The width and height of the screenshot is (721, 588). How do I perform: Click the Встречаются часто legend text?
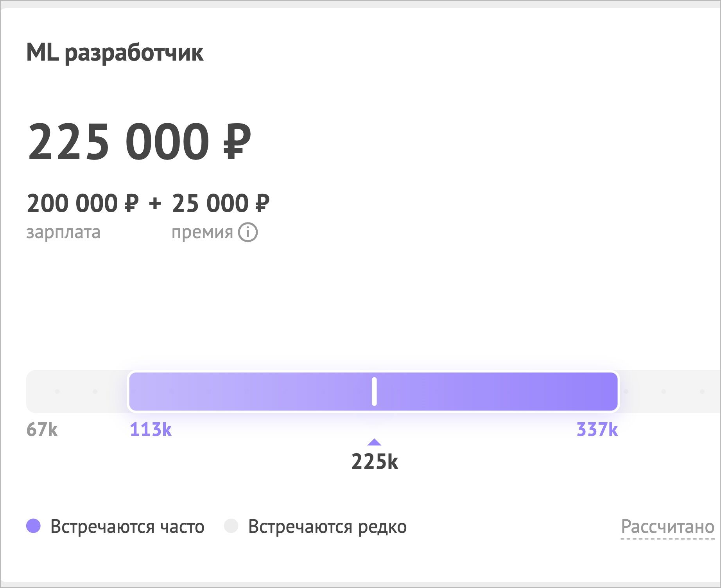coord(127,527)
